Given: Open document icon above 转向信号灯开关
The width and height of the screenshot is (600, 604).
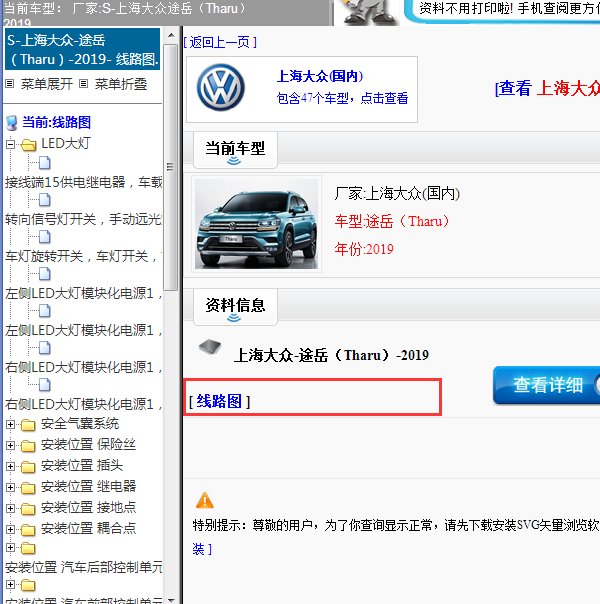Looking at the screenshot, I should (x=45, y=200).
